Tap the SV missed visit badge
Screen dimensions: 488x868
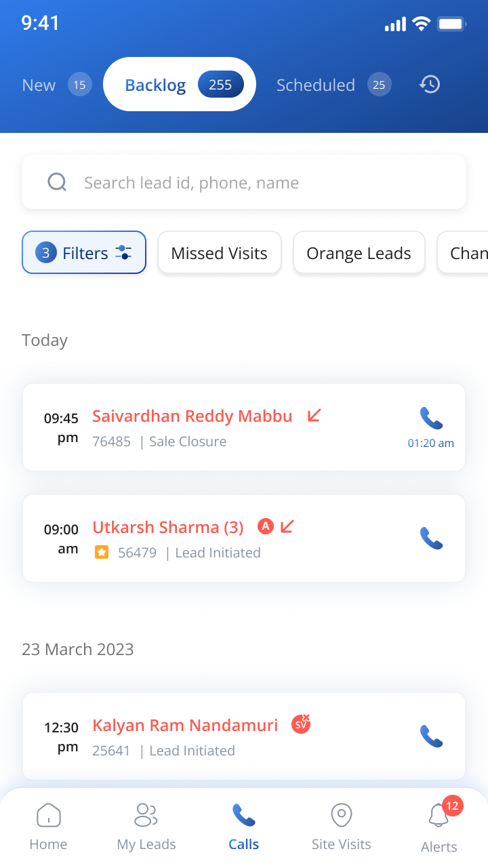coord(301,724)
